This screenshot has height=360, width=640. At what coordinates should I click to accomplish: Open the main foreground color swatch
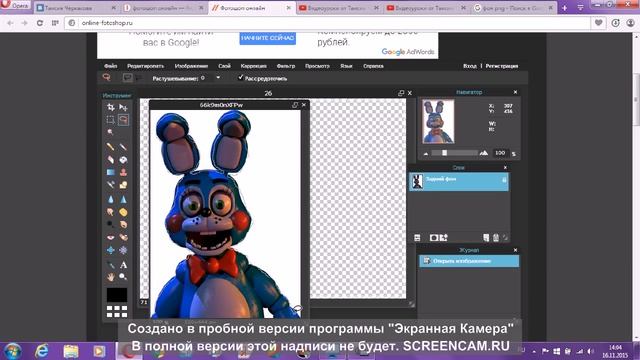(117, 295)
